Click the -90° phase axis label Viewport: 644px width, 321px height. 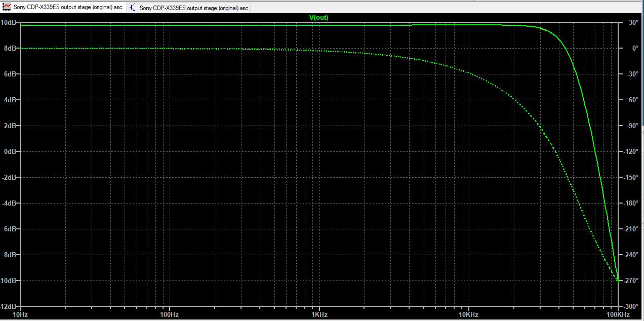(x=633, y=126)
